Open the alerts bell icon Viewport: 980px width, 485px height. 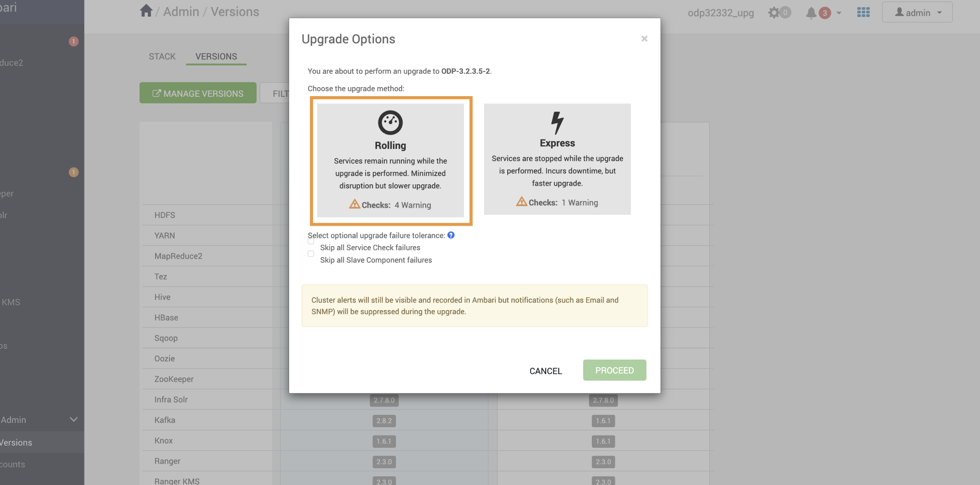tap(811, 13)
